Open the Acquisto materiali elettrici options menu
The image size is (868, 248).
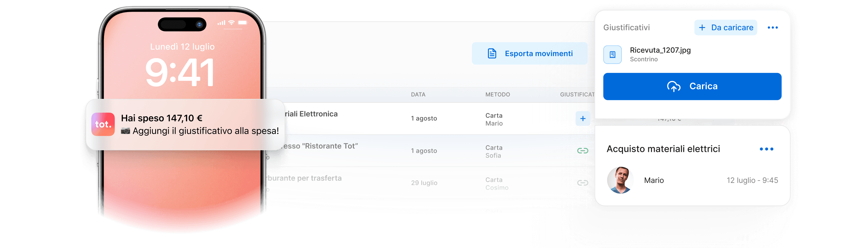coord(766,149)
